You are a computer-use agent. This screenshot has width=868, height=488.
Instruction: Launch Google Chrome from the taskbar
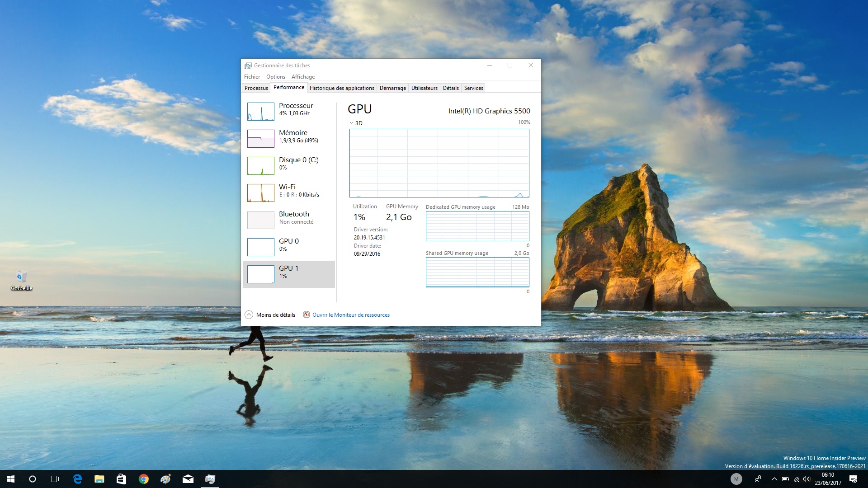[x=144, y=479]
